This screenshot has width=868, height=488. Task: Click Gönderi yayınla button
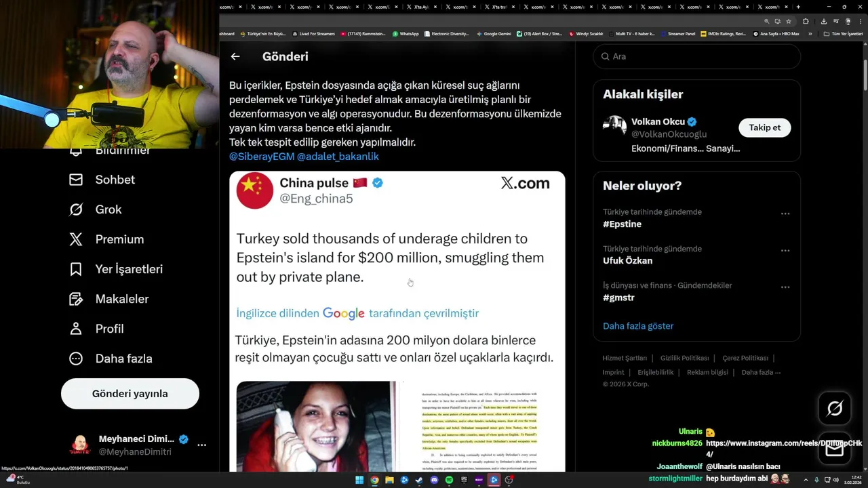pos(130,394)
